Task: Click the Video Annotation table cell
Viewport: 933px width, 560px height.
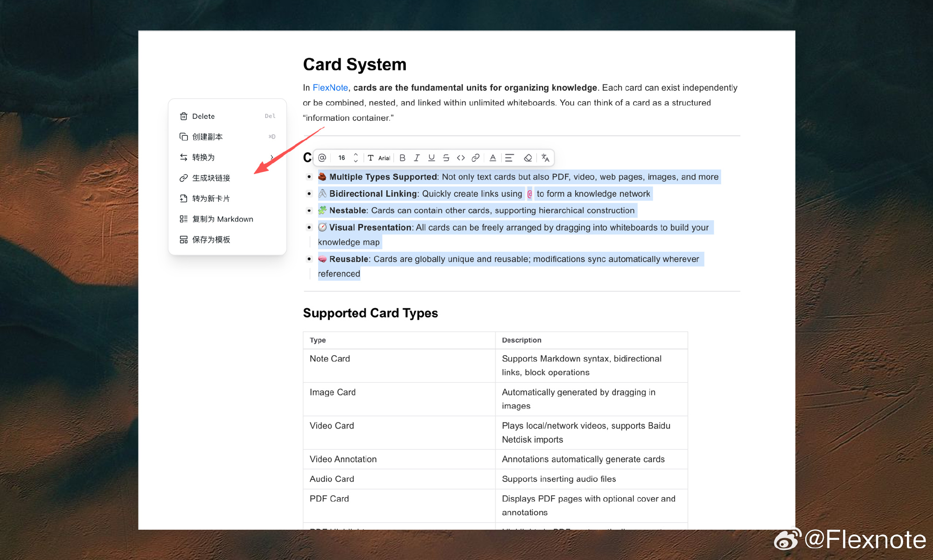Action: pos(399,459)
